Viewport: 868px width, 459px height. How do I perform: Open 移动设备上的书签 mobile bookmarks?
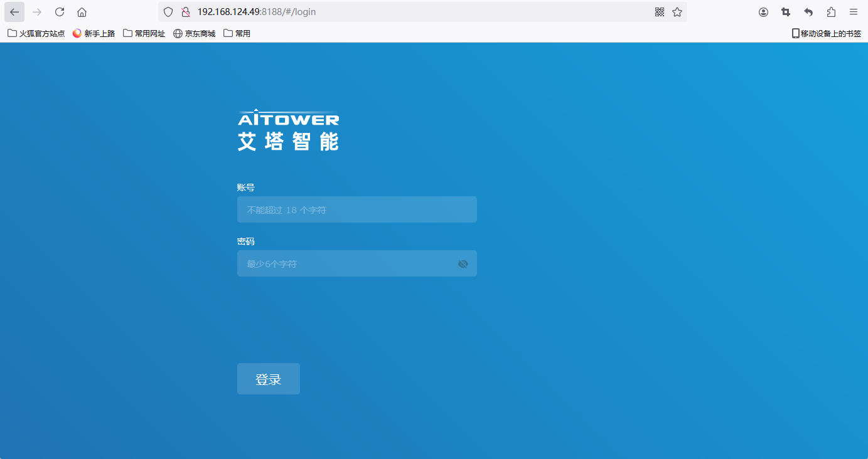[x=827, y=33]
